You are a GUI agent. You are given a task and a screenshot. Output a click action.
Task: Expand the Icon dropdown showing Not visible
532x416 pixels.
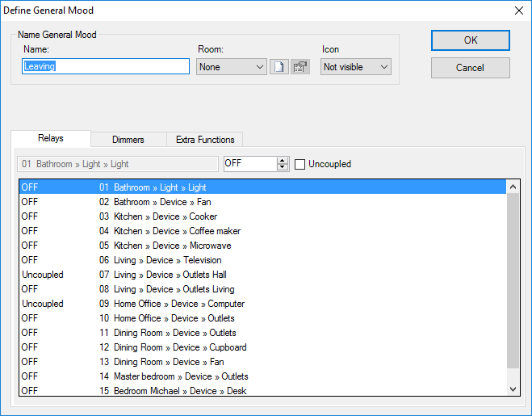click(x=356, y=67)
